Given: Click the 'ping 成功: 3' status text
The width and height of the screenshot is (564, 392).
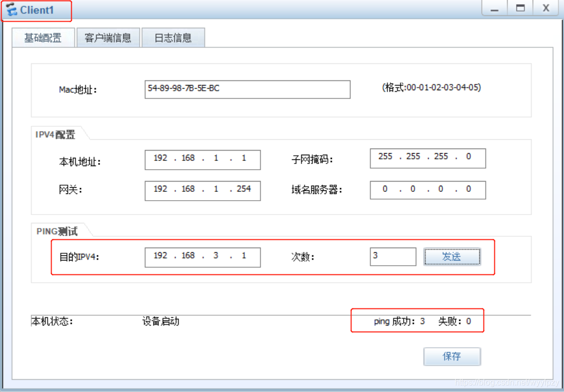Looking at the screenshot, I should (399, 321).
